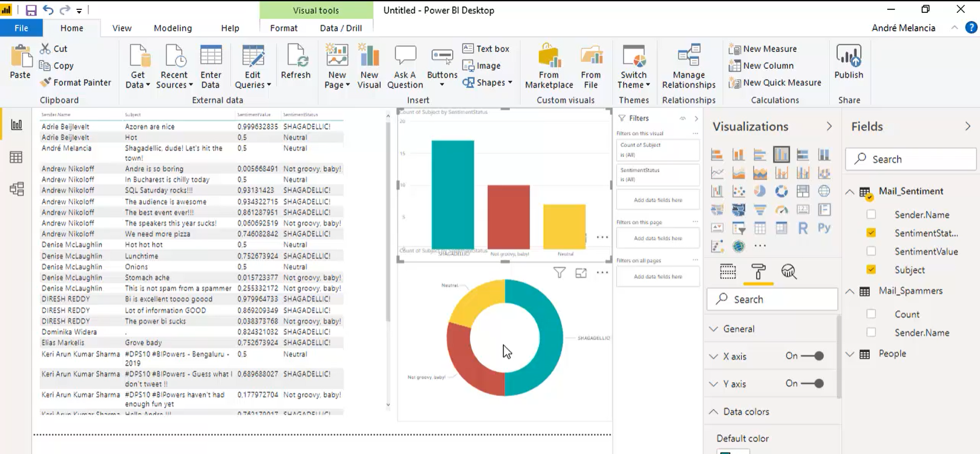This screenshot has height=454, width=980.
Task: Switch to Data view in left sidebar
Action: pyautogui.click(x=16, y=157)
